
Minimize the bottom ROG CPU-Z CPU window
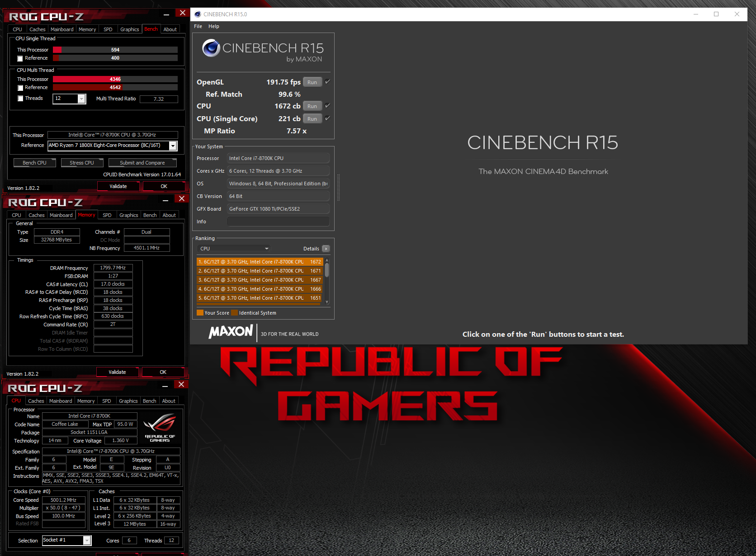click(x=165, y=386)
